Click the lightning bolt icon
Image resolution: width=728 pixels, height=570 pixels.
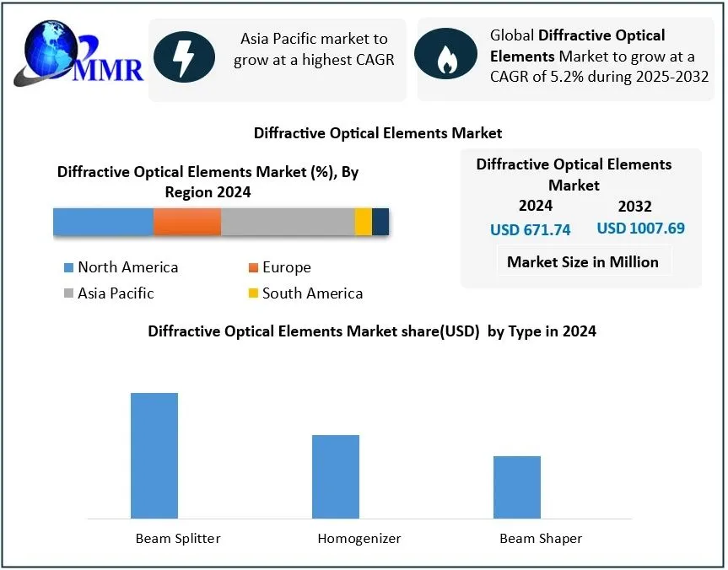coord(186,58)
